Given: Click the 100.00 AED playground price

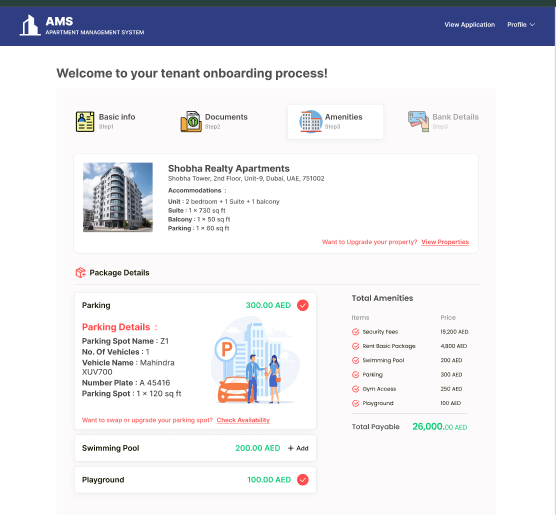Looking at the screenshot, I should [269, 480].
